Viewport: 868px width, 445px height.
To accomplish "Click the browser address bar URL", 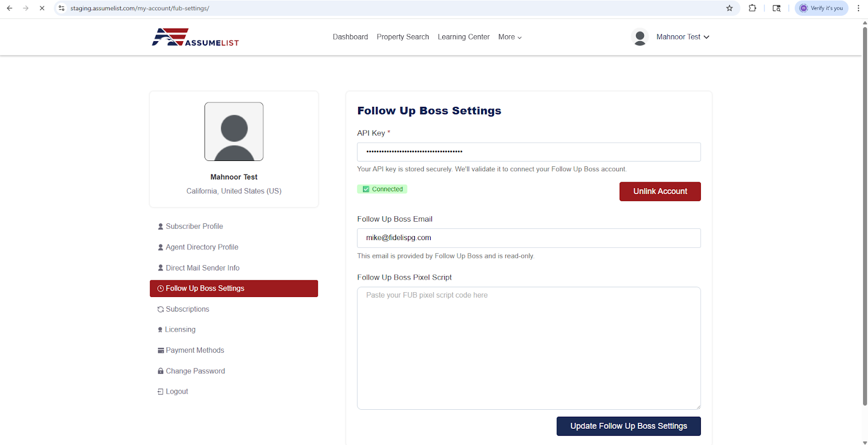I will 140,8.
